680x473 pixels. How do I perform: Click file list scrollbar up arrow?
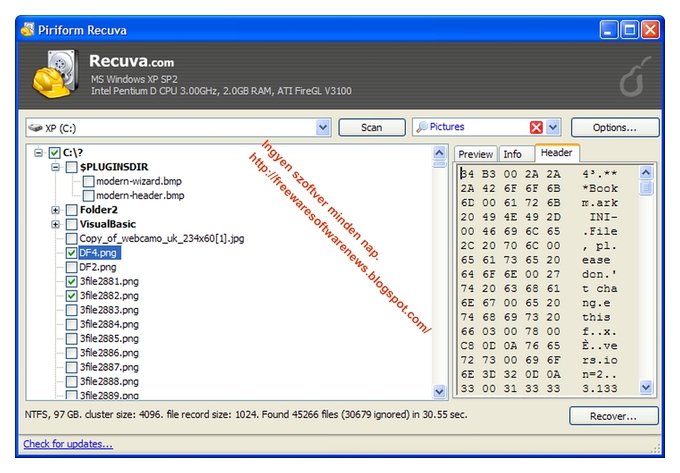(x=439, y=153)
